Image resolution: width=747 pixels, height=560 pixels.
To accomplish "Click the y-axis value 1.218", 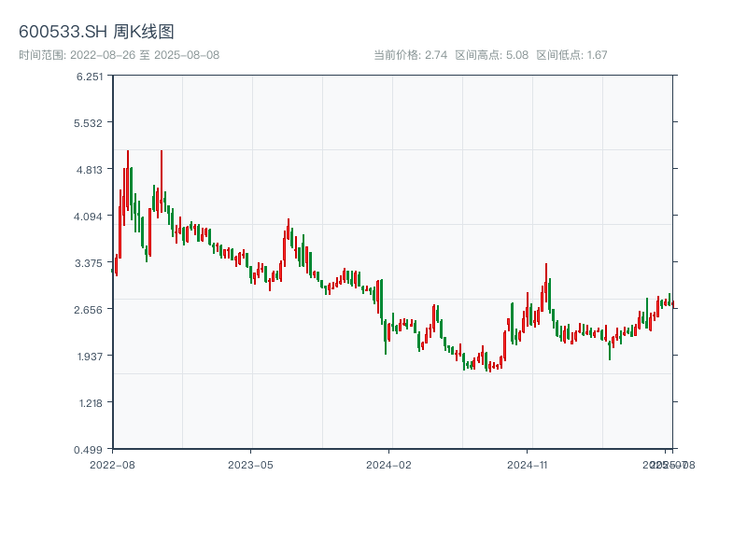I will pos(91,403).
